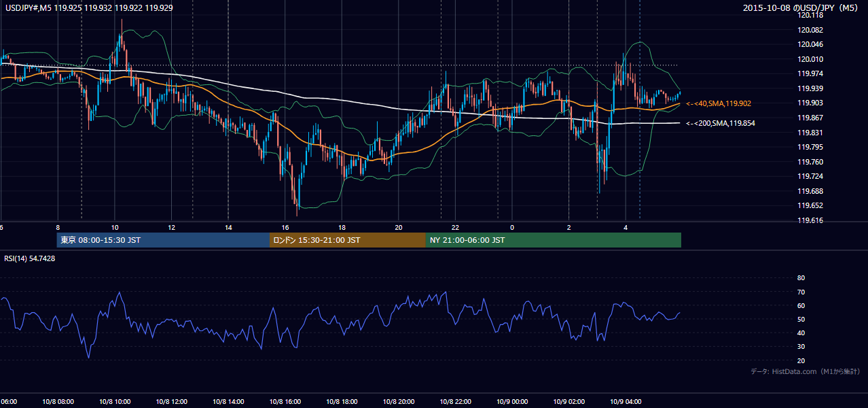Click the date axis label 10/8 18:00
Screen dimensions: 868x408
coord(342,402)
